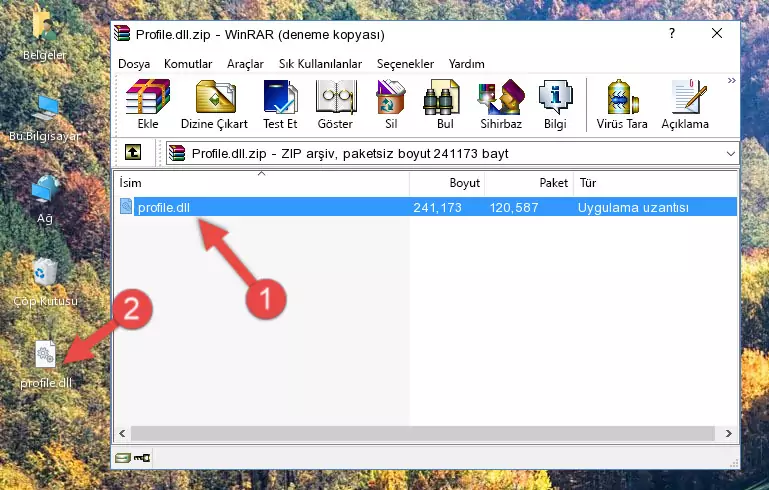Click the horizontal scrollbar right arrow
This screenshot has width=769, height=490.
tap(728, 433)
